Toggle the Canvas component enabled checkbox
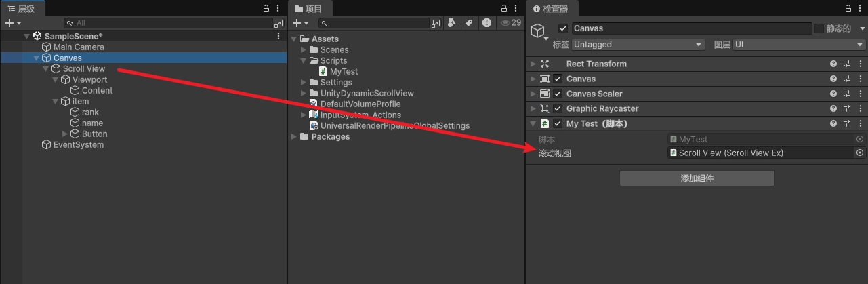This screenshot has height=284, width=868. click(x=558, y=79)
